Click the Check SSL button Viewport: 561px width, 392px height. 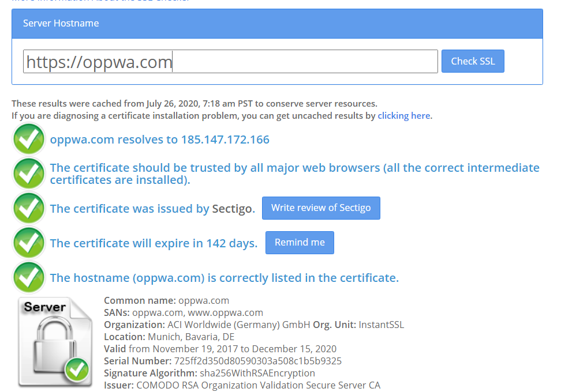(x=473, y=61)
